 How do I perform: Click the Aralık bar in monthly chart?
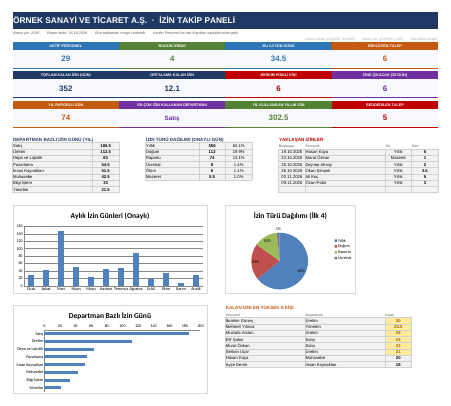coord(196,281)
